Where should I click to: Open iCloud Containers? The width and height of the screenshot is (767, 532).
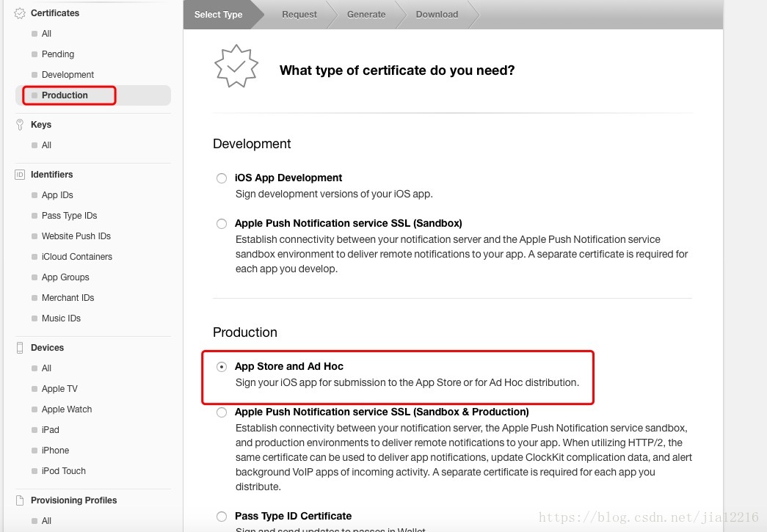click(x=77, y=257)
